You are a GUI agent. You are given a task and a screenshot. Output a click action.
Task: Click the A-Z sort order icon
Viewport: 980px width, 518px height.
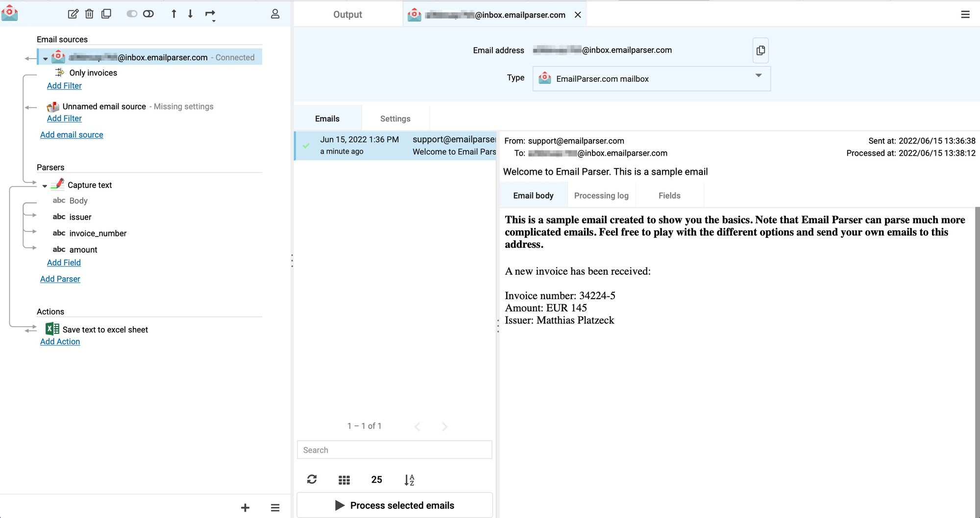pyautogui.click(x=409, y=480)
